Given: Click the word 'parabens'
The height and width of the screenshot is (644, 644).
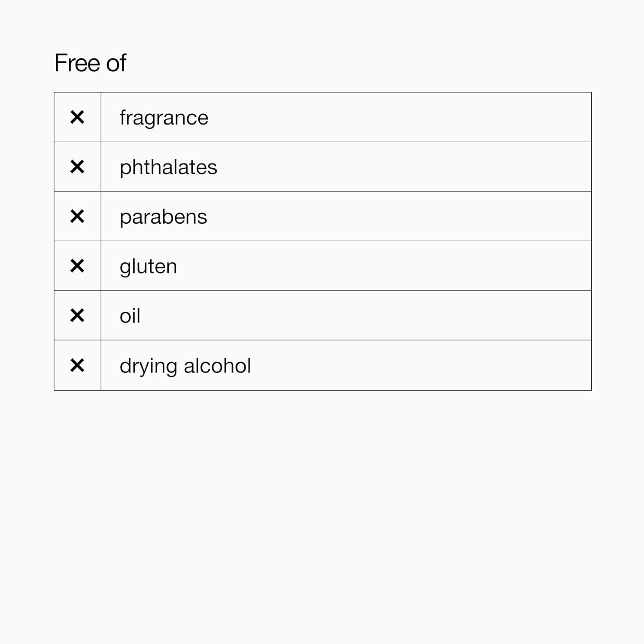Looking at the screenshot, I should click(163, 217).
